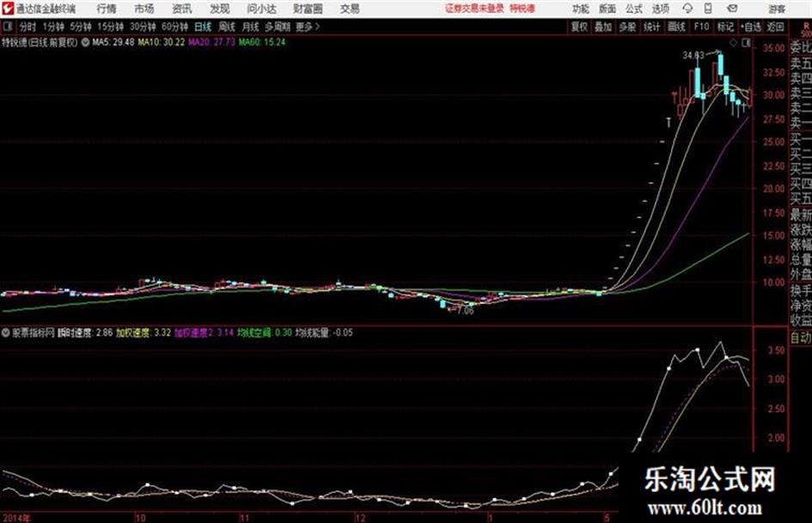Screen dimensions: 812x523
Task: Click the 证券交易未登录 status link
Action: [474, 9]
